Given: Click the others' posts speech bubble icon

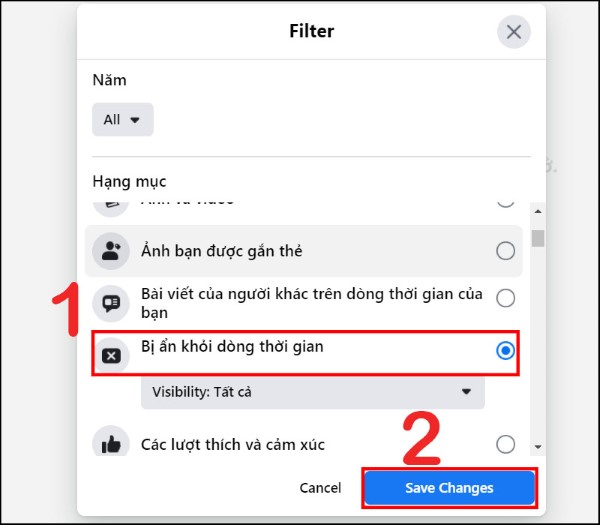Looking at the screenshot, I should coord(111,303).
